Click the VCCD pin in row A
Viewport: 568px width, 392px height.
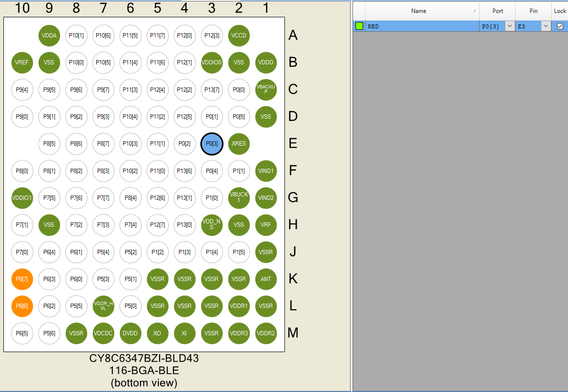(x=239, y=36)
